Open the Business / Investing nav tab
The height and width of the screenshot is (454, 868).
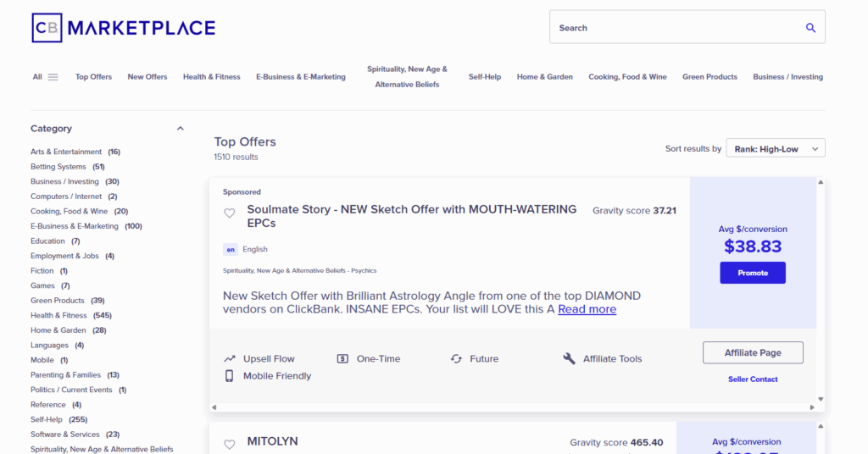pos(787,77)
